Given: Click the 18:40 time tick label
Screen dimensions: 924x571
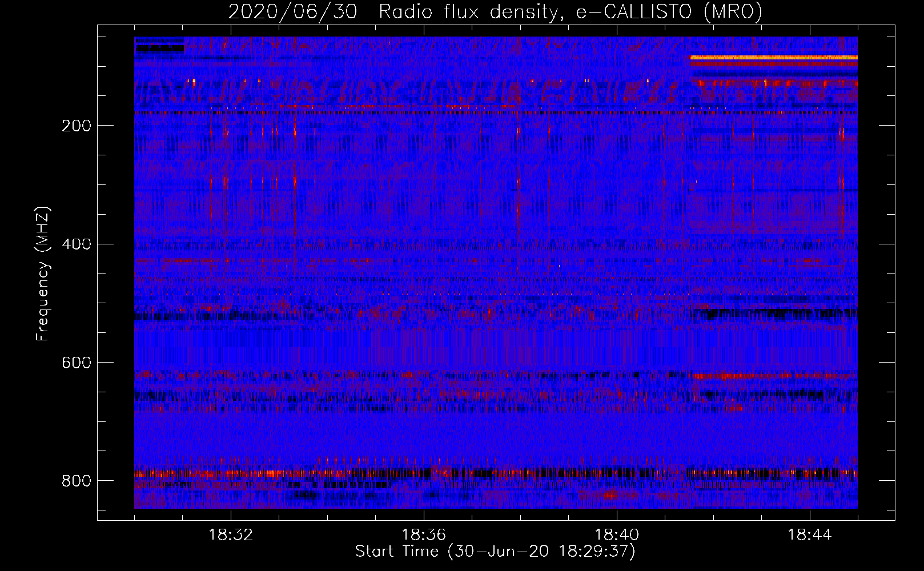Looking at the screenshot, I should pos(617,535).
